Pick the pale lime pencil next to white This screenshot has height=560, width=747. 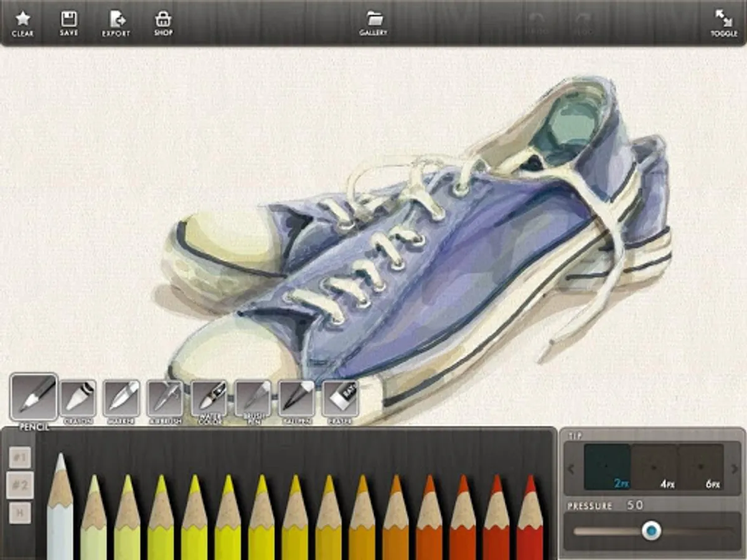[94, 516]
